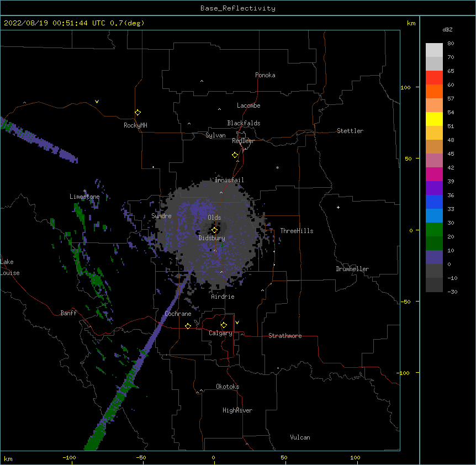The width and height of the screenshot is (476, 465).
Task: Click the Innisfail town label
Action: (x=229, y=180)
